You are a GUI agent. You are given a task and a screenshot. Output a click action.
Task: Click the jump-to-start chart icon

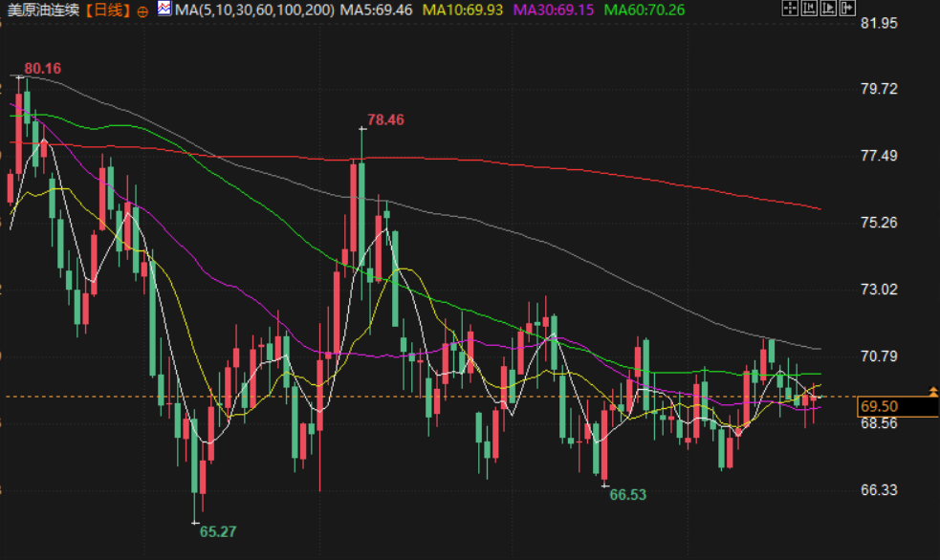[809, 10]
